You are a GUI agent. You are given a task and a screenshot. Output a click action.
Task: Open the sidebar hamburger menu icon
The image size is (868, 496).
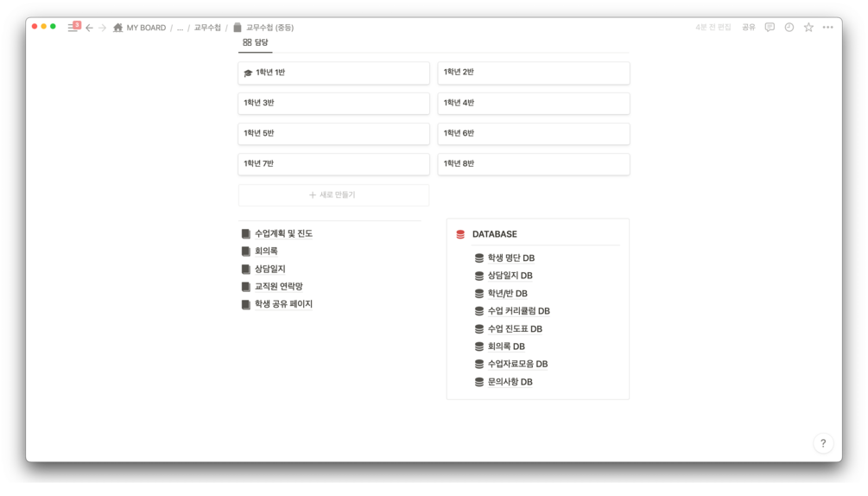(73, 28)
